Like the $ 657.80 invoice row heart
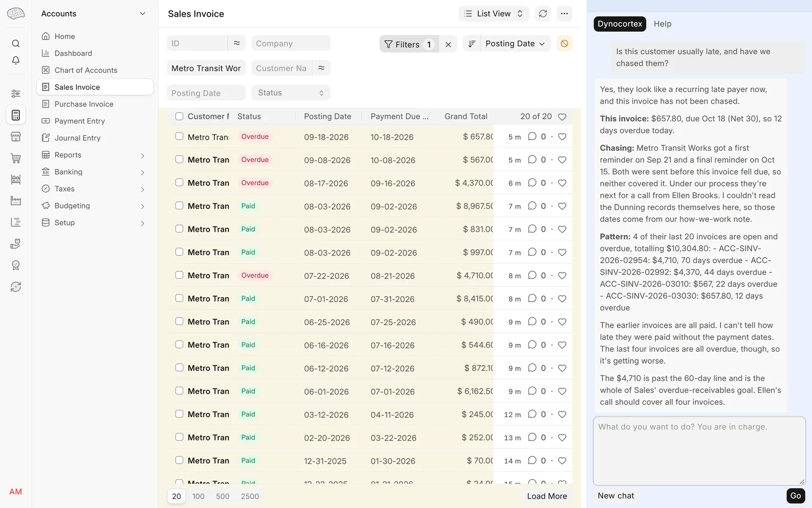Viewport: 812px width, 508px height. tap(562, 137)
